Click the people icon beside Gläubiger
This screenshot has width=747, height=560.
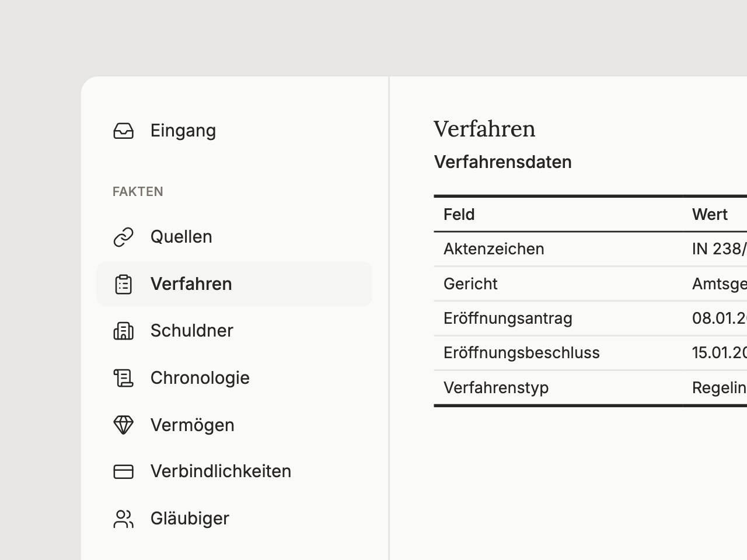123,519
